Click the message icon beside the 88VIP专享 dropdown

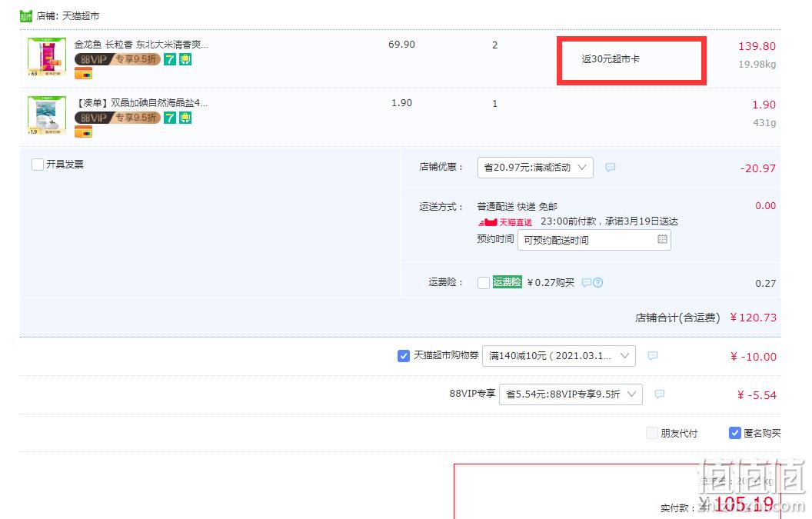click(x=660, y=394)
